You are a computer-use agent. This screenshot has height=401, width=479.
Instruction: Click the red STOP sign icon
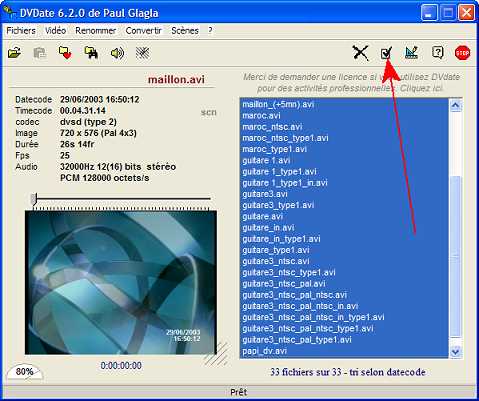463,53
